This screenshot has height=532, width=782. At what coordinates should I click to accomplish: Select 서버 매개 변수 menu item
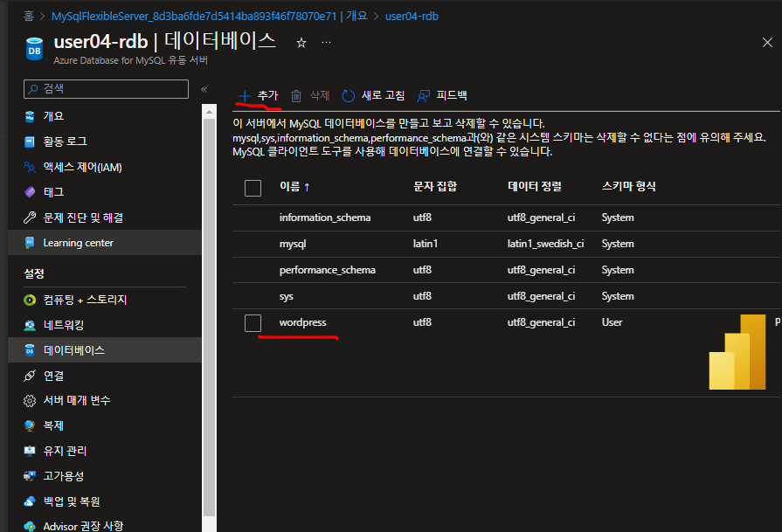(77, 400)
